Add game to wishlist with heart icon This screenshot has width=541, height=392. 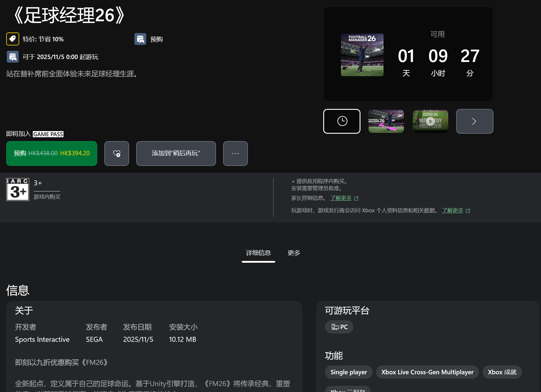(117, 153)
